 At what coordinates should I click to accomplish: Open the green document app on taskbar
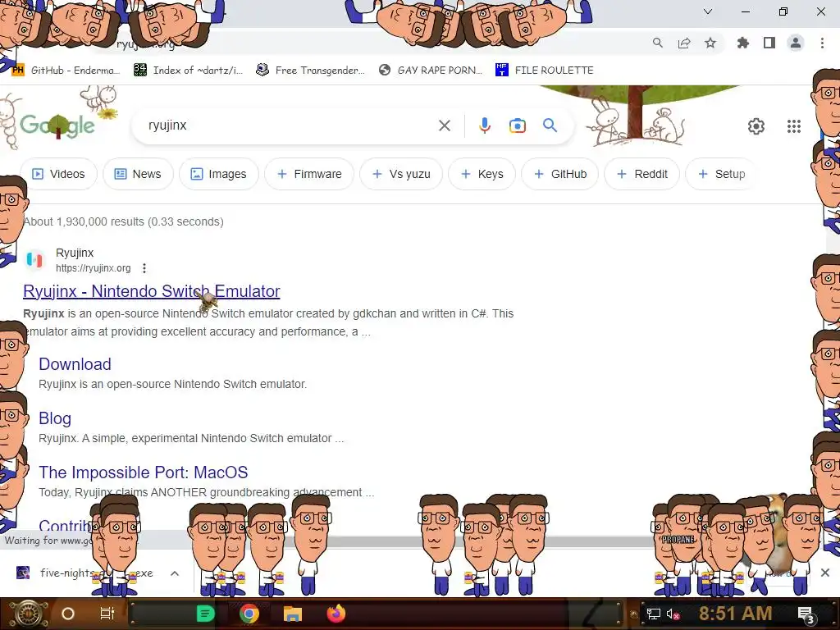(x=205, y=614)
